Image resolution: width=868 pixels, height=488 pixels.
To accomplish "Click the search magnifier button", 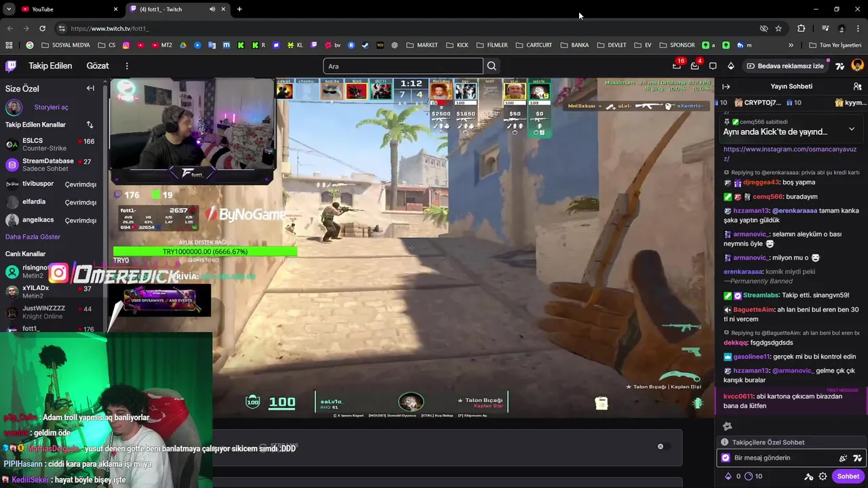I will [492, 66].
